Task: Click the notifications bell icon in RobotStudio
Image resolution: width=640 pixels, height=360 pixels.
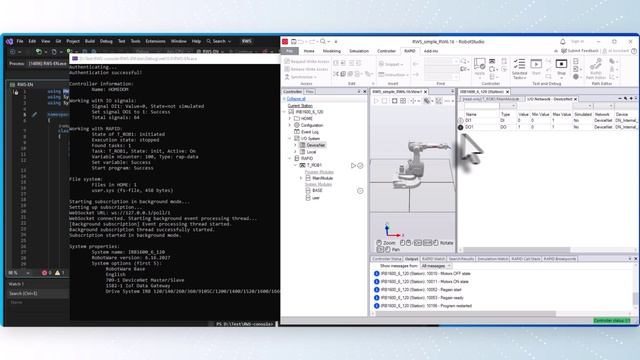Action: tap(563, 42)
